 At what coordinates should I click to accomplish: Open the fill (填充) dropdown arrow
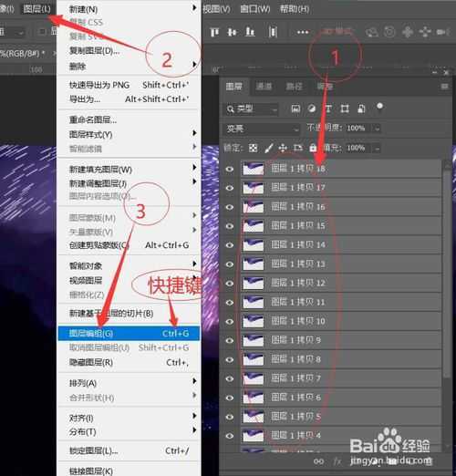point(377,149)
